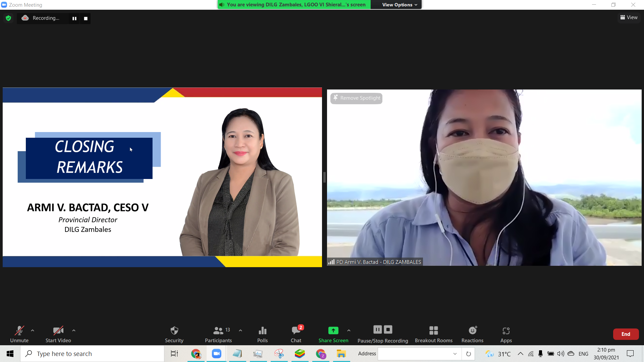This screenshot has height=362, width=644.
Task: Open the OneDrive cloud tray icon
Action: [x=571, y=354]
